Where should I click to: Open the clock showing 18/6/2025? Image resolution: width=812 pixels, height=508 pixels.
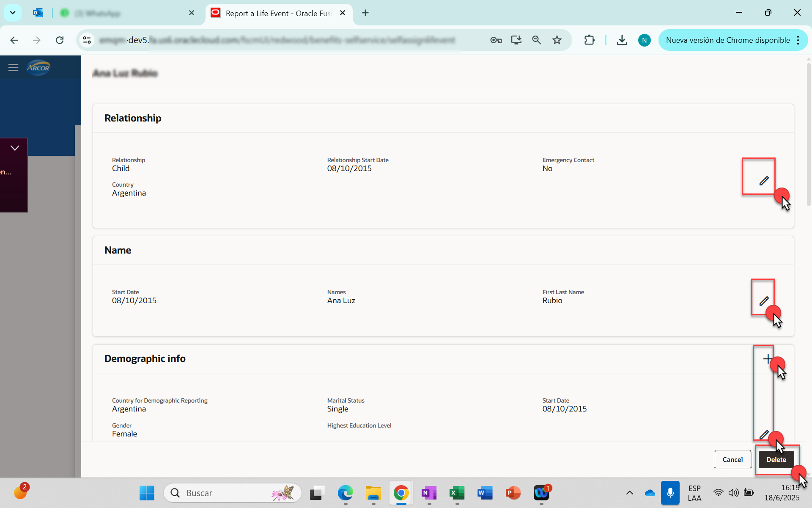pyautogui.click(x=782, y=493)
